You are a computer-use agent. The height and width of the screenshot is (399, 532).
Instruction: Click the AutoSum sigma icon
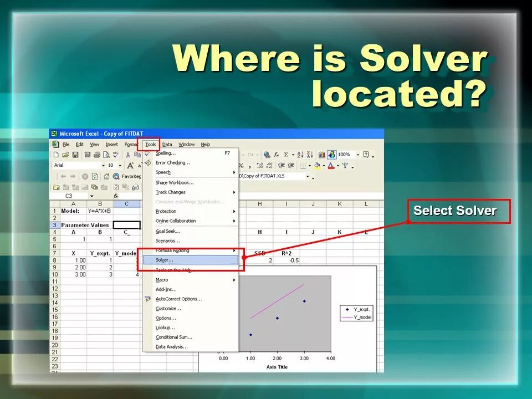click(286, 155)
